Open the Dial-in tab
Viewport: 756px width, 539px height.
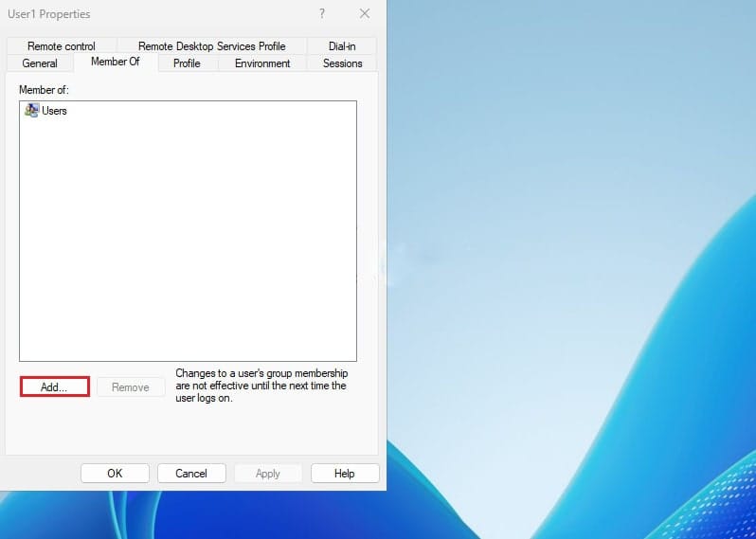(x=342, y=46)
